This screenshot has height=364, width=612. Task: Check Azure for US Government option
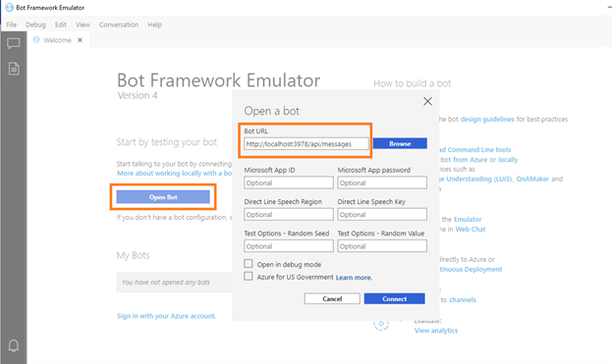249,277
